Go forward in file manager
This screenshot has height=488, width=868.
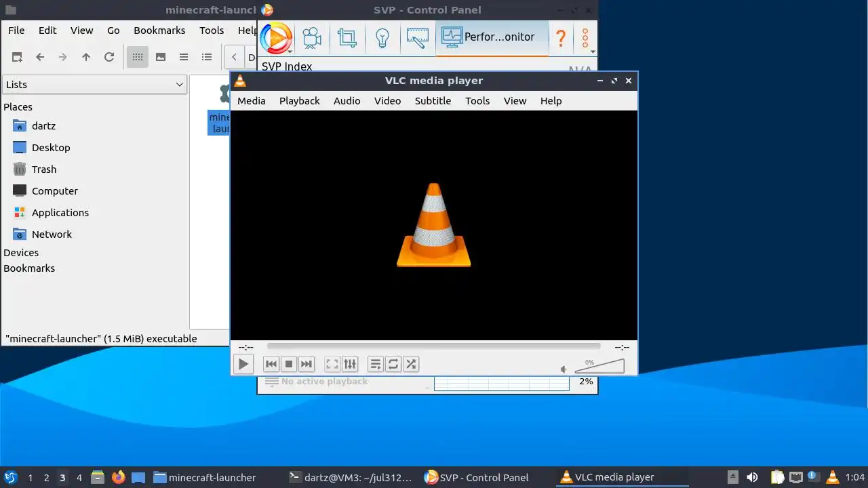click(x=63, y=57)
